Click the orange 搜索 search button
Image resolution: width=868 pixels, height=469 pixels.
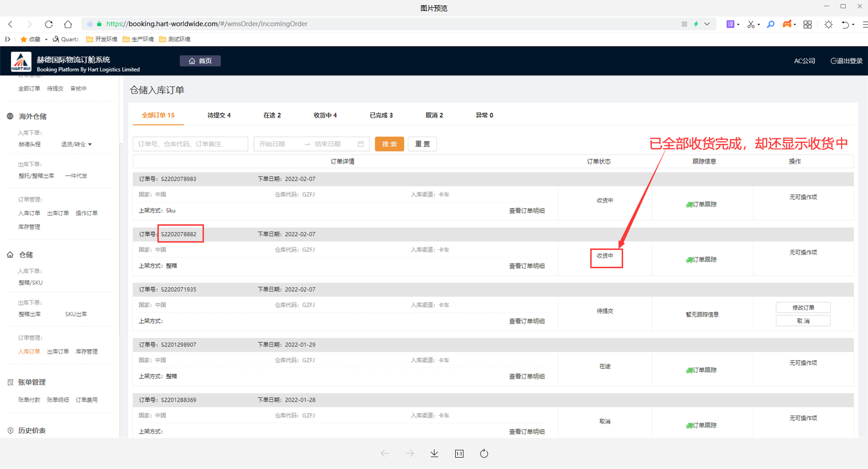point(389,144)
